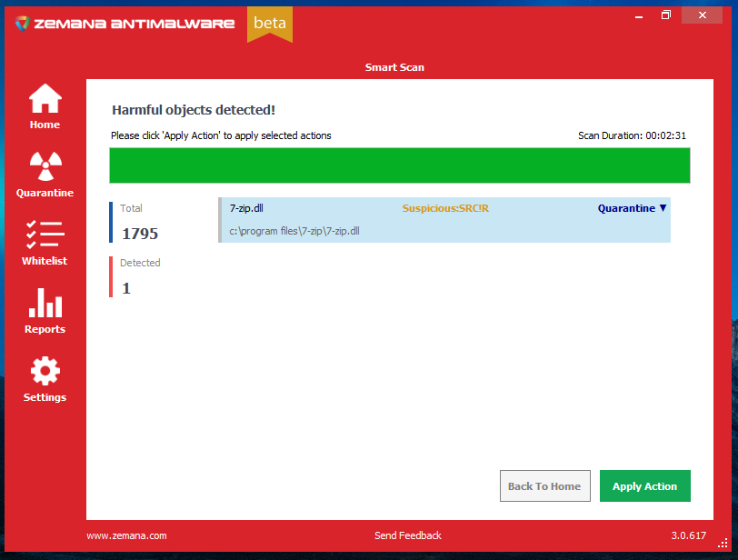Image resolution: width=738 pixels, height=560 pixels.
Task: Click the Total count 1795
Action: 140,234
